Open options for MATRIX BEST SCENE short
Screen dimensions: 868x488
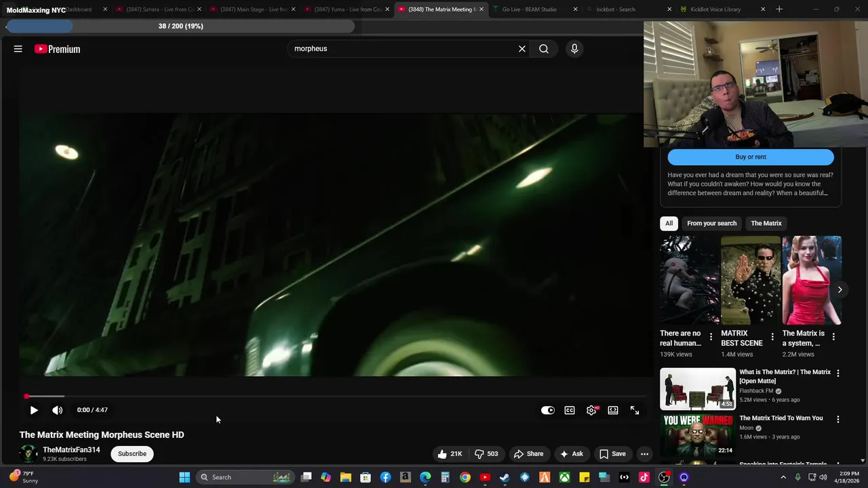pos(772,337)
